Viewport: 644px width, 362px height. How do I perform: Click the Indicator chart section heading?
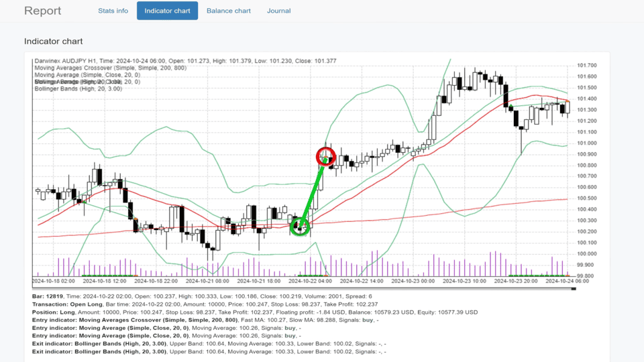point(53,42)
